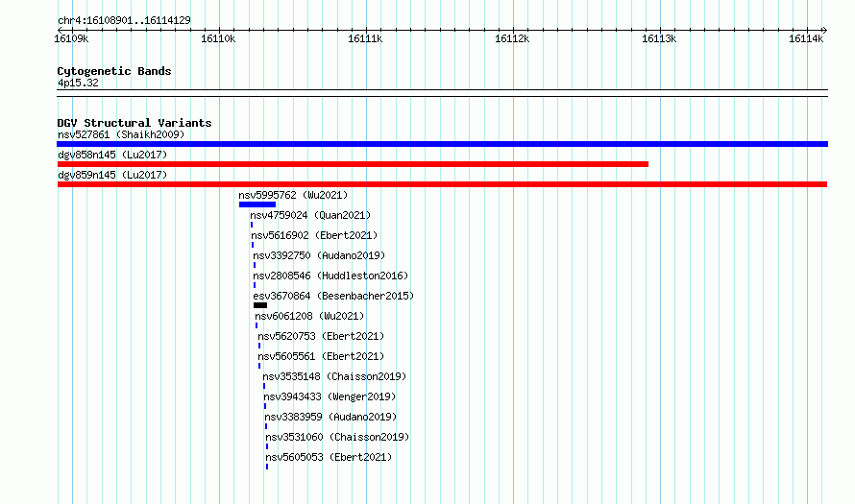The image size is (855, 504).
Task: Click the 16109k ruler tick label
Action: click(x=71, y=38)
